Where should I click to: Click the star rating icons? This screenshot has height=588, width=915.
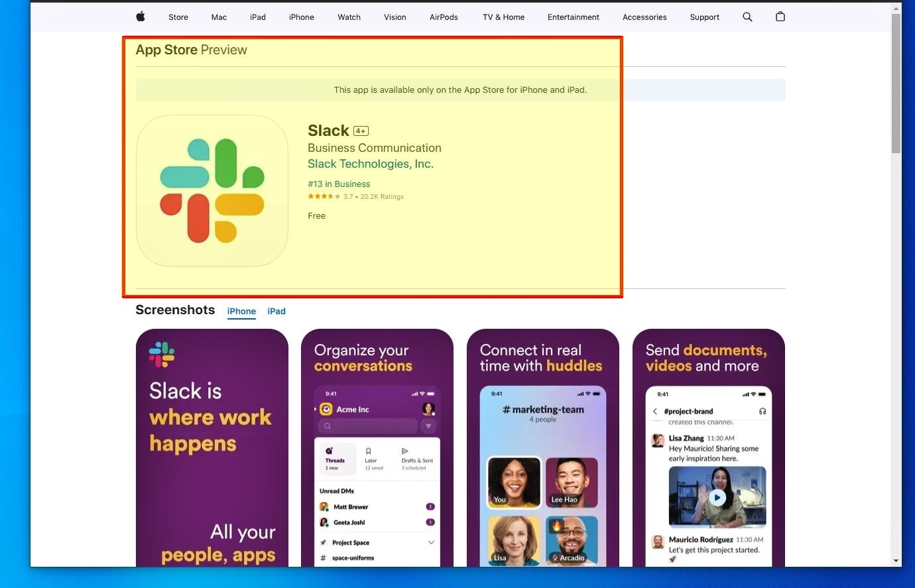[324, 196]
